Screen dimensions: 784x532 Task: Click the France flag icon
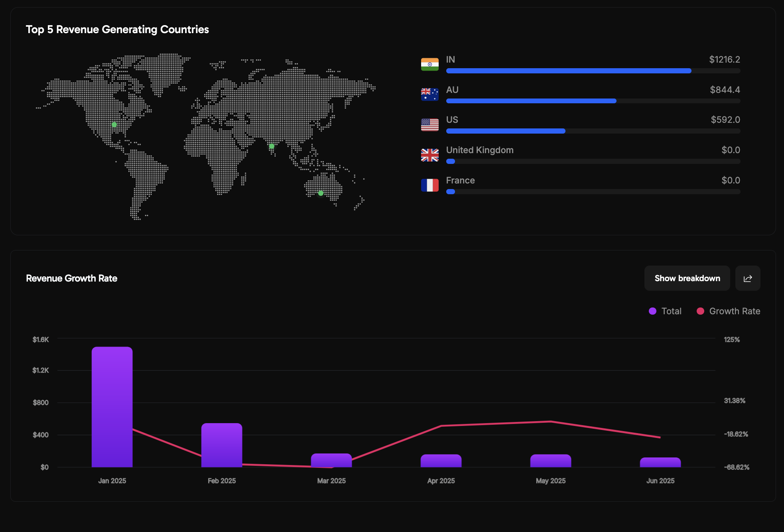pos(429,185)
